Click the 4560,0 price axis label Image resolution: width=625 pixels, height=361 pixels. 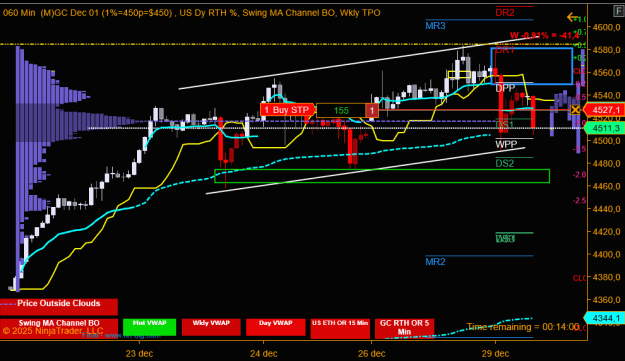(x=606, y=73)
